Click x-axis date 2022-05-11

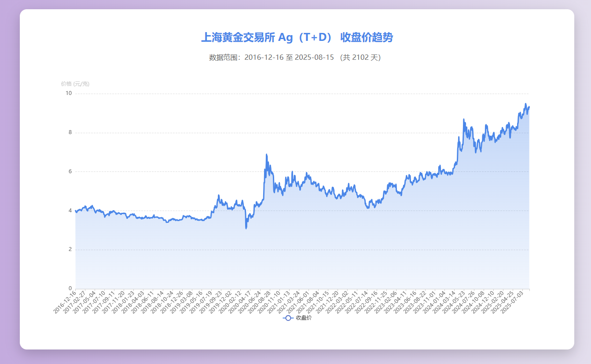(346, 302)
